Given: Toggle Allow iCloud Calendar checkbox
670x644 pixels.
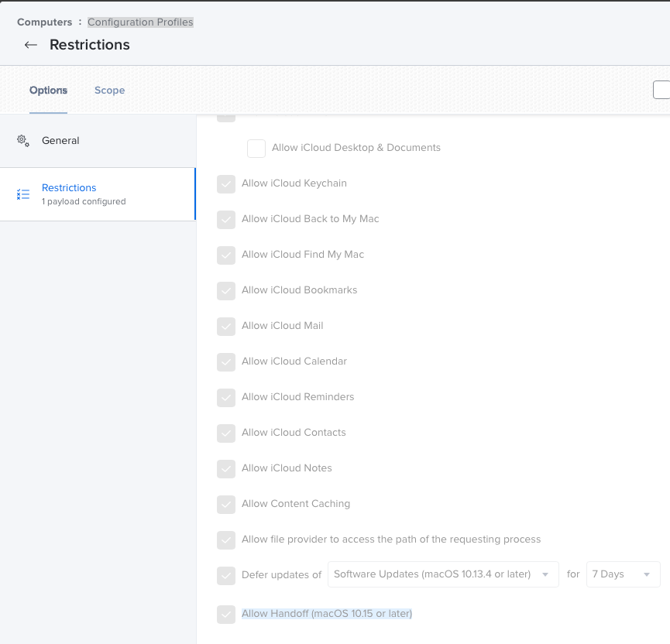Looking at the screenshot, I should [226, 362].
